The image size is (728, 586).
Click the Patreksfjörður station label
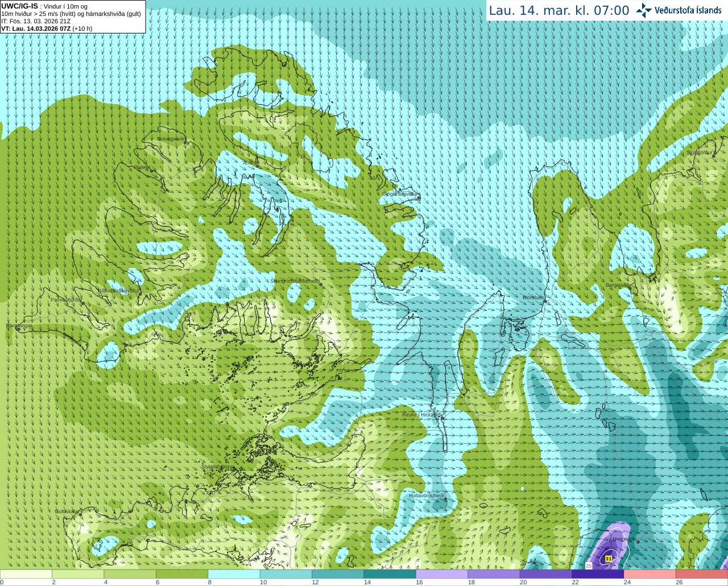click(66, 300)
